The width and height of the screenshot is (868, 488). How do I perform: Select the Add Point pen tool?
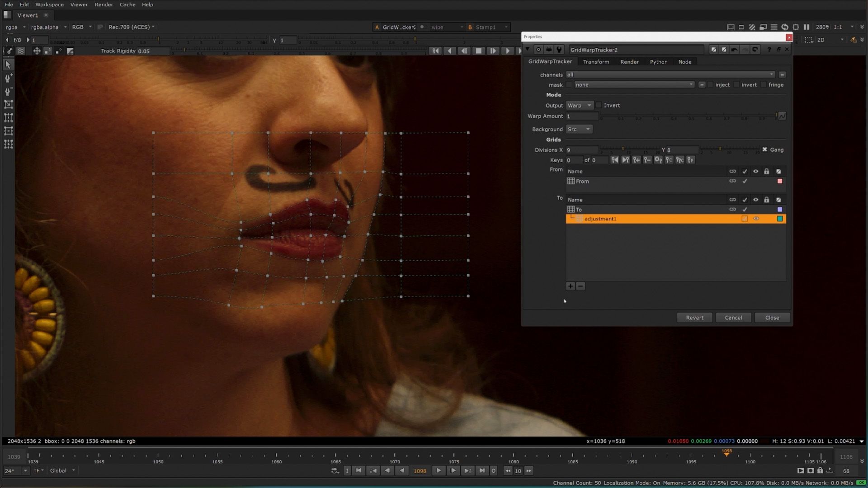click(8, 78)
